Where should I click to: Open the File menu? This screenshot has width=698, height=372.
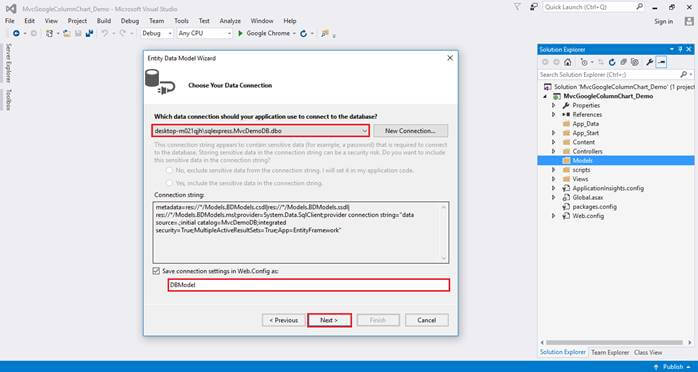click(9, 21)
